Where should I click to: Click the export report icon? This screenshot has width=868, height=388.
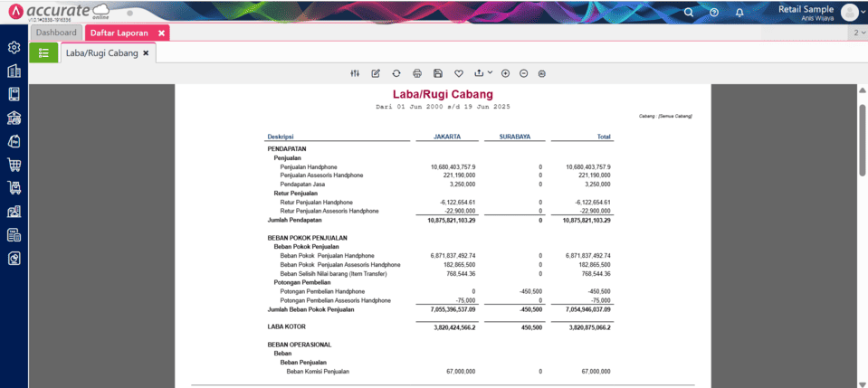coord(479,73)
